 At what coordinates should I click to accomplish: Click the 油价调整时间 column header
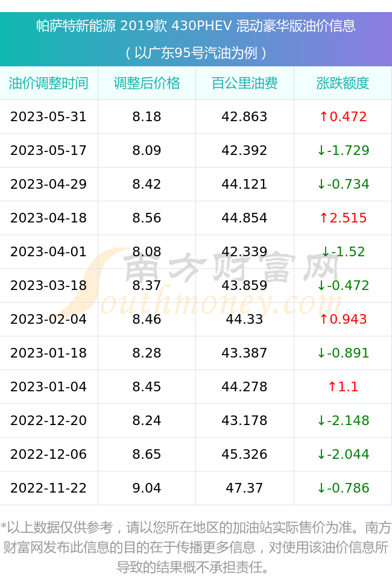pyautogui.click(x=49, y=83)
